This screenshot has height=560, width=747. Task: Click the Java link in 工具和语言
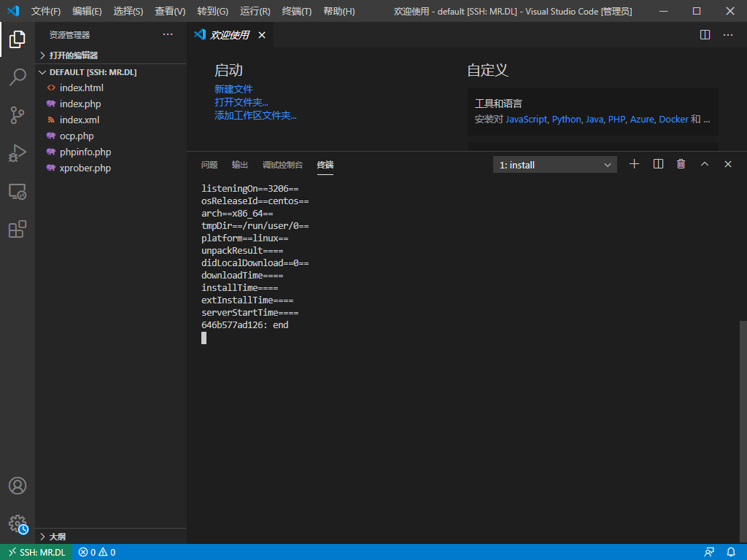tap(595, 119)
